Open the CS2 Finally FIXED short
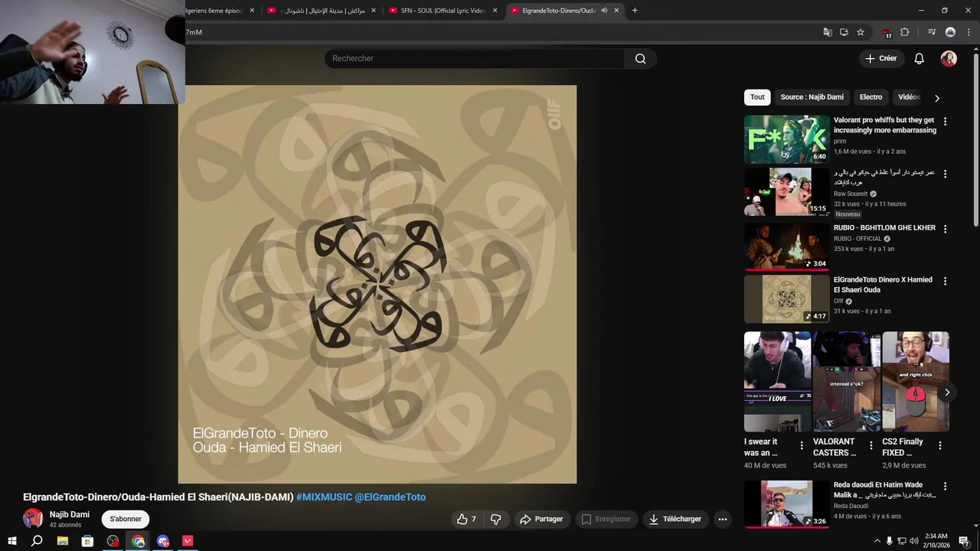This screenshot has height=551, width=980. point(916,382)
